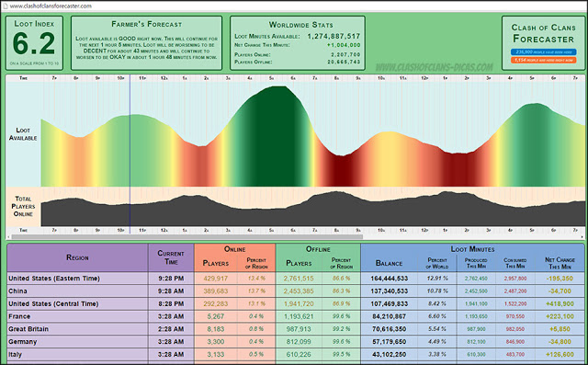Click the 8:28 PM time cell
The image size is (588, 365).
171,303
